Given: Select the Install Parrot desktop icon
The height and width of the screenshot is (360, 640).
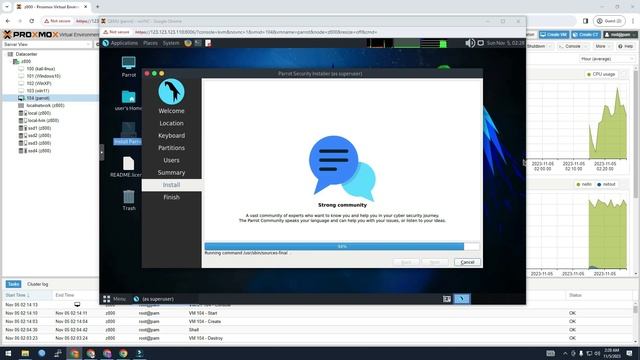Looking at the screenshot, I should (x=128, y=130).
